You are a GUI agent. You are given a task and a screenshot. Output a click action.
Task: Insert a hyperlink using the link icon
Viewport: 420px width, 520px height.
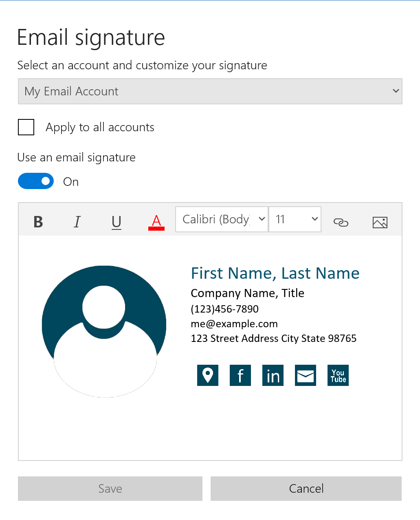pos(341,222)
